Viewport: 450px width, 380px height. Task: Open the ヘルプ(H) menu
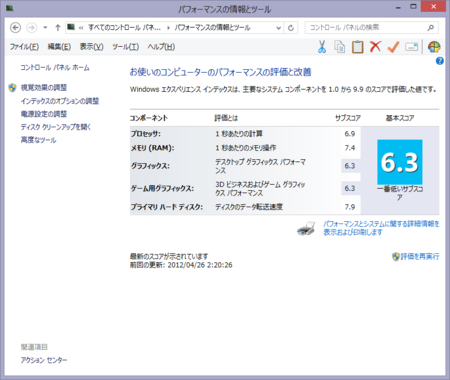[x=161, y=47]
